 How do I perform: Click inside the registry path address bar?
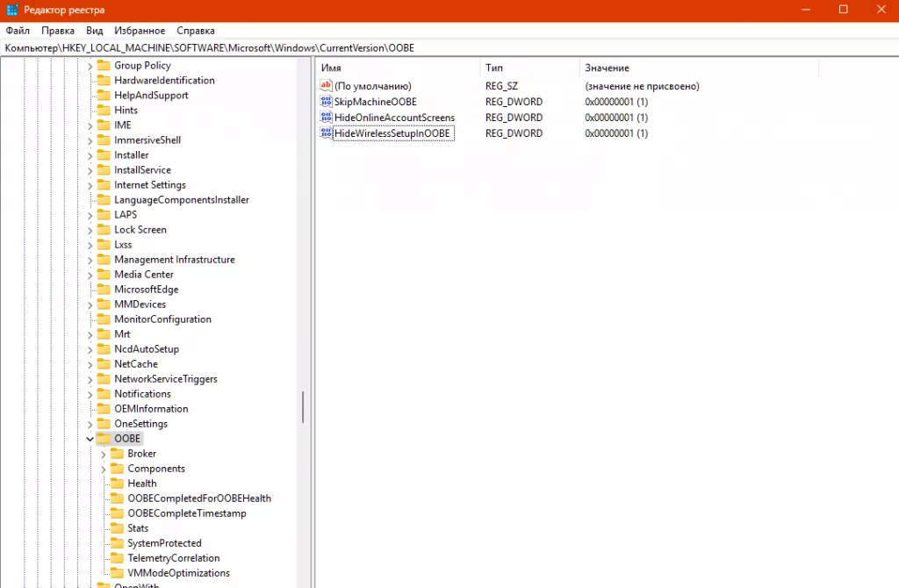click(263, 48)
